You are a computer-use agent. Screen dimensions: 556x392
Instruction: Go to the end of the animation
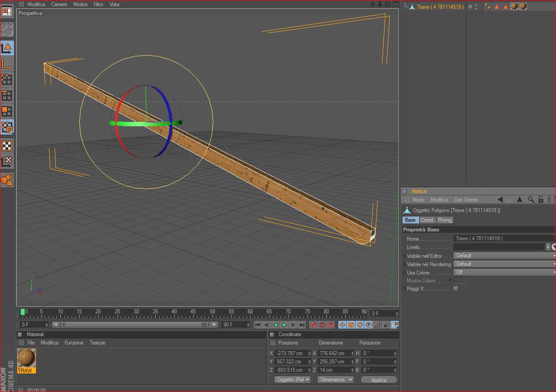302,325
